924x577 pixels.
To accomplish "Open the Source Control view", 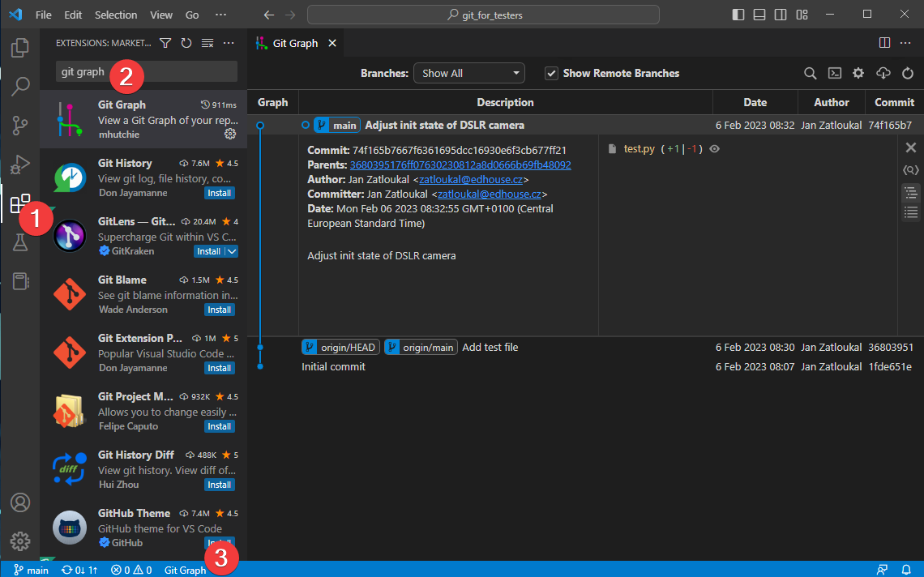I will [x=20, y=125].
